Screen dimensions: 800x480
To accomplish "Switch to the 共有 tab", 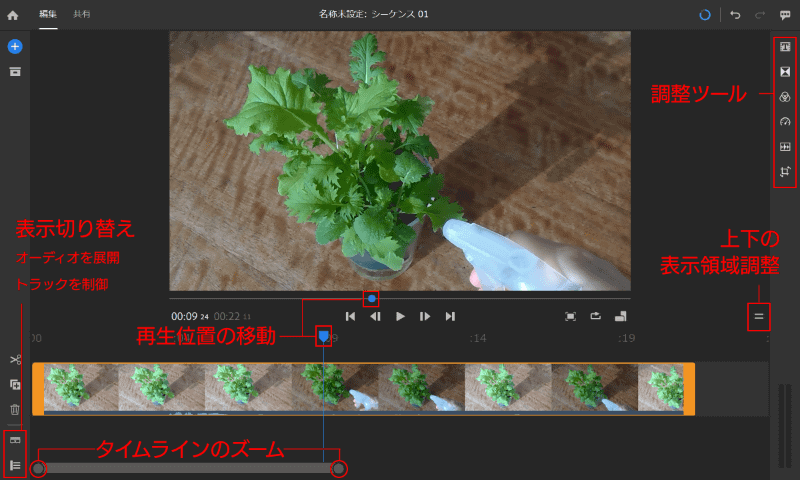I will (81, 14).
